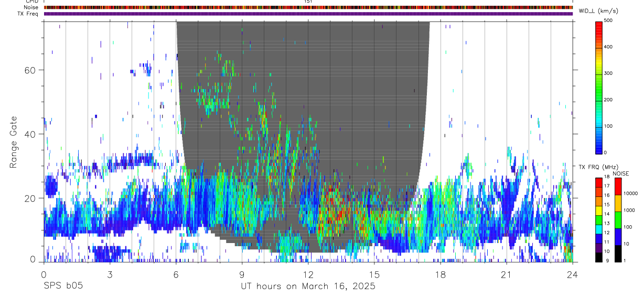Click y-axis tick label 40
Screen dimensions: 644x297
31,134
